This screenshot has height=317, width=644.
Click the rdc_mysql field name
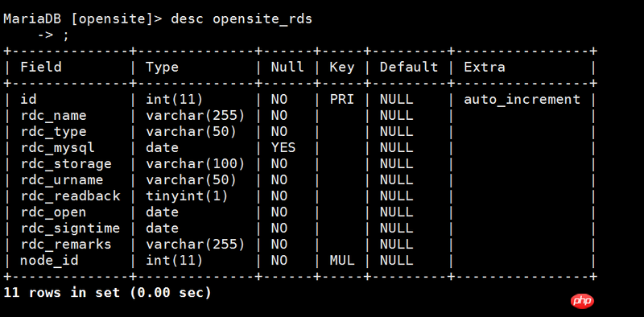(57, 148)
